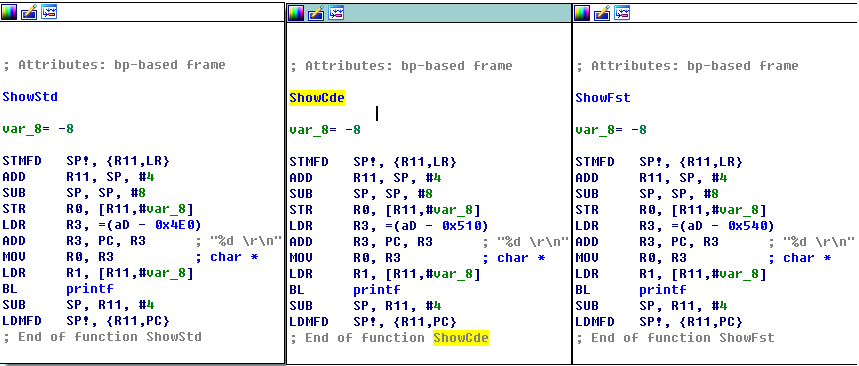Click the 0x540 offset in ShowFst
The height and width of the screenshot is (366, 859).
[749, 226]
